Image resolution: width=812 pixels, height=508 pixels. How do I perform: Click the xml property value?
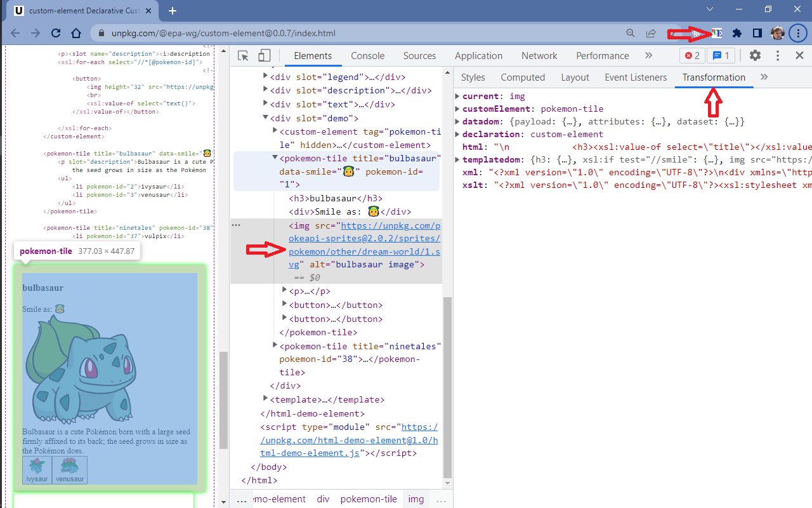point(649,172)
